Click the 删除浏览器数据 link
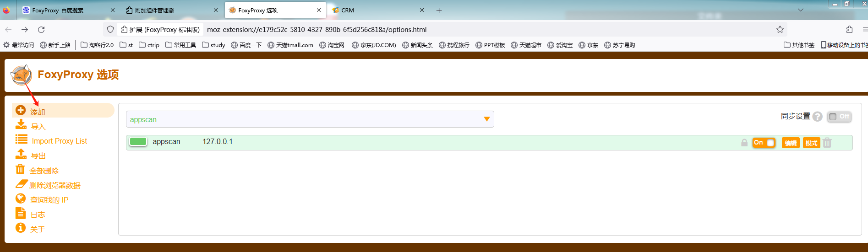The image size is (868, 252). pyautogui.click(x=55, y=185)
